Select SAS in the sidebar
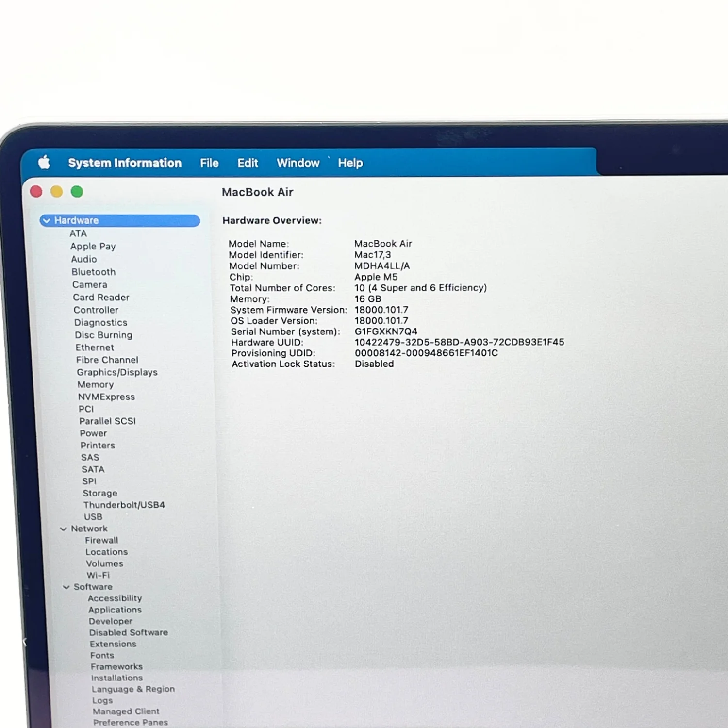 pyautogui.click(x=90, y=457)
